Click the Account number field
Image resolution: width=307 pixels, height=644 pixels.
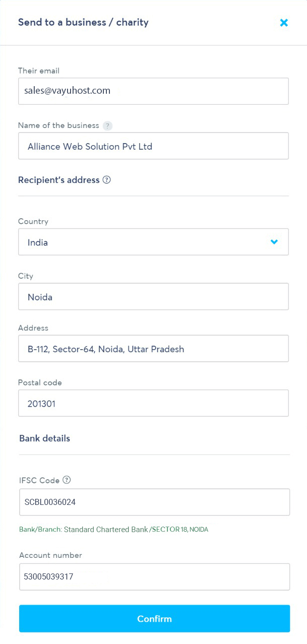coord(154,576)
